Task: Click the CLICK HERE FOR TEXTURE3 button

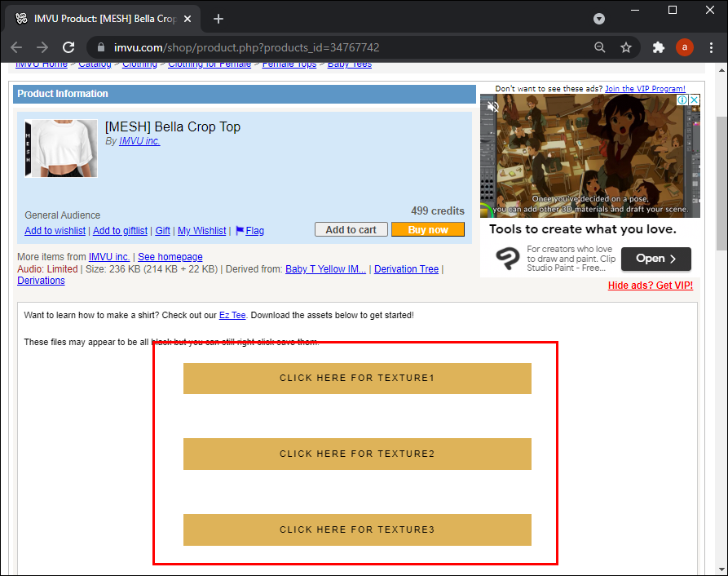Action: [x=357, y=529]
